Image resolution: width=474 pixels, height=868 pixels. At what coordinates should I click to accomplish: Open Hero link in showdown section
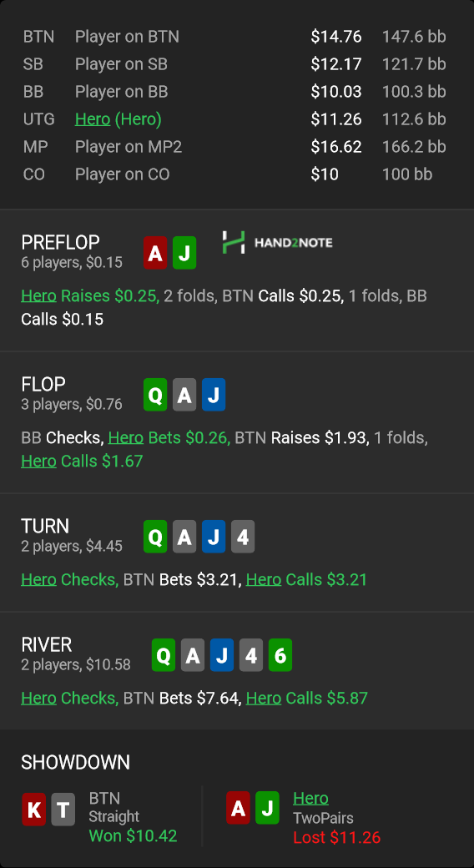click(x=310, y=798)
